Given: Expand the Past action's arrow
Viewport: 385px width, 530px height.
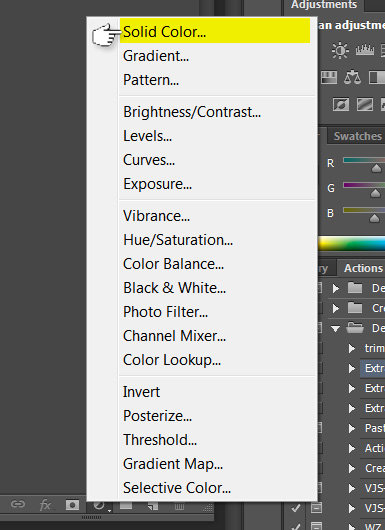Looking at the screenshot, I should click(x=352, y=429).
